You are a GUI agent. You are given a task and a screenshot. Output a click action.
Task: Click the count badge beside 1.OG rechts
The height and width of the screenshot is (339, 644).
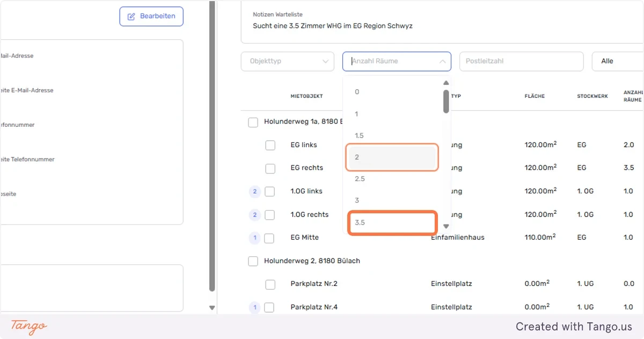[255, 215]
